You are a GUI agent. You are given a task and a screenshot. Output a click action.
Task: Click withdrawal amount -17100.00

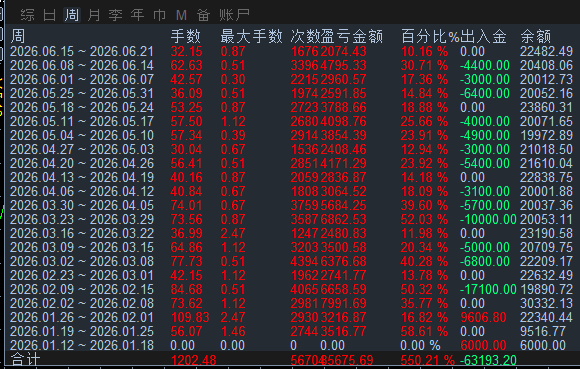(488, 290)
